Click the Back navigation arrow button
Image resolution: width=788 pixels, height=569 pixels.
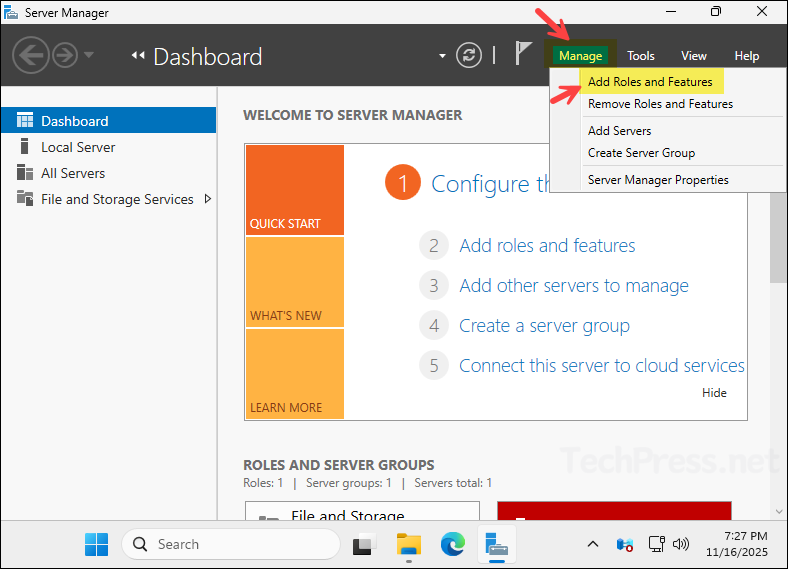31,55
